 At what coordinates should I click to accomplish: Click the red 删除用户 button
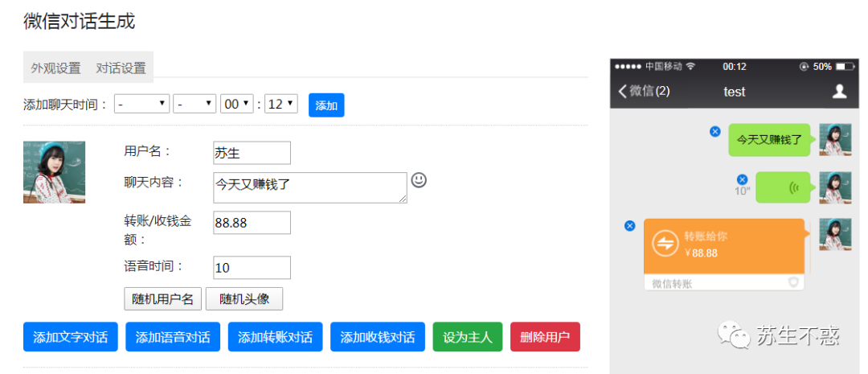pyautogui.click(x=545, y=337)
